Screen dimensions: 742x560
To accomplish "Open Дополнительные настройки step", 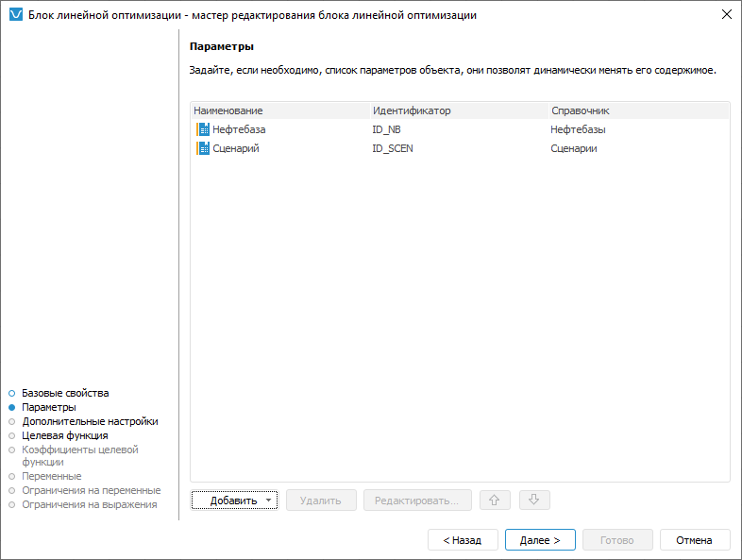I will [90, 421].
